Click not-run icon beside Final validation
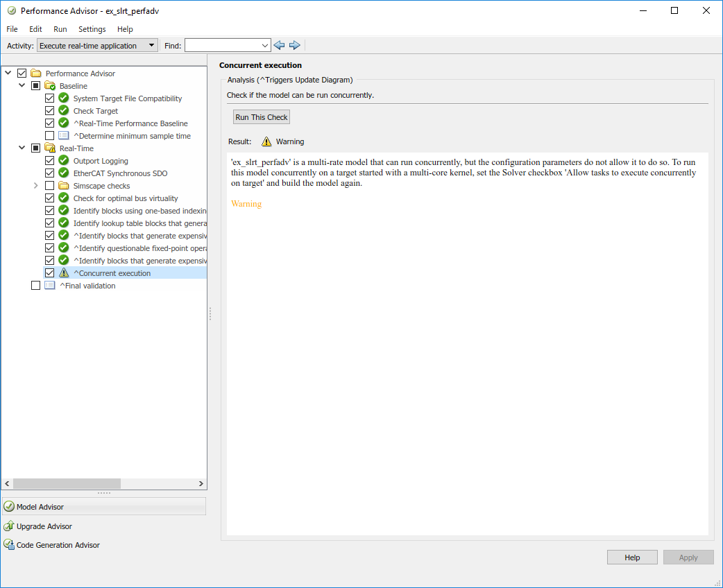The height and width of the screenshot is (588, 723). click(x=50, y=285)
